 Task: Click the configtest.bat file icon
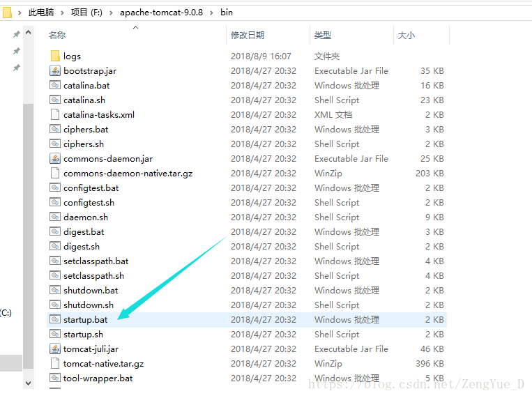coord(55,187)
